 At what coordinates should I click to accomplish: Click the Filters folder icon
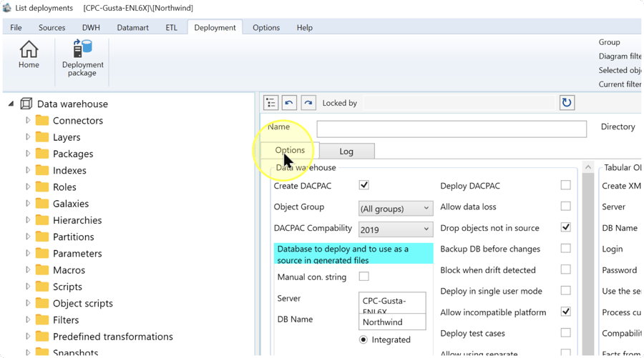click(42, 319)
